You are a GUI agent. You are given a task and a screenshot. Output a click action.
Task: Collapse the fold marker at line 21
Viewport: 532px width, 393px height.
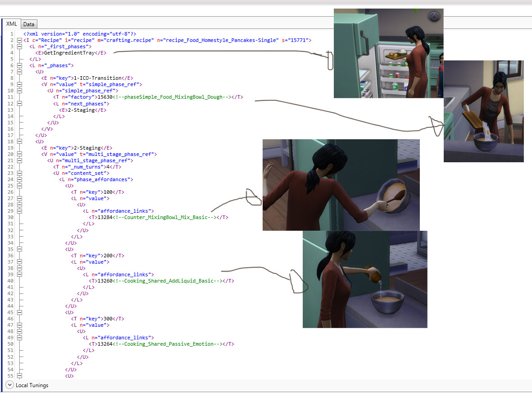[x=20, y=160]
